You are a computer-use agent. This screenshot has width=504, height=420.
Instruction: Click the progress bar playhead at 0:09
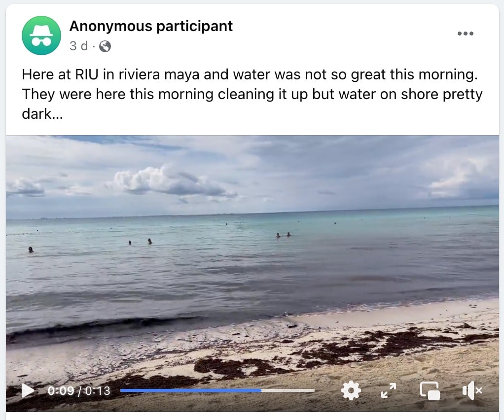tap(261, 390)
